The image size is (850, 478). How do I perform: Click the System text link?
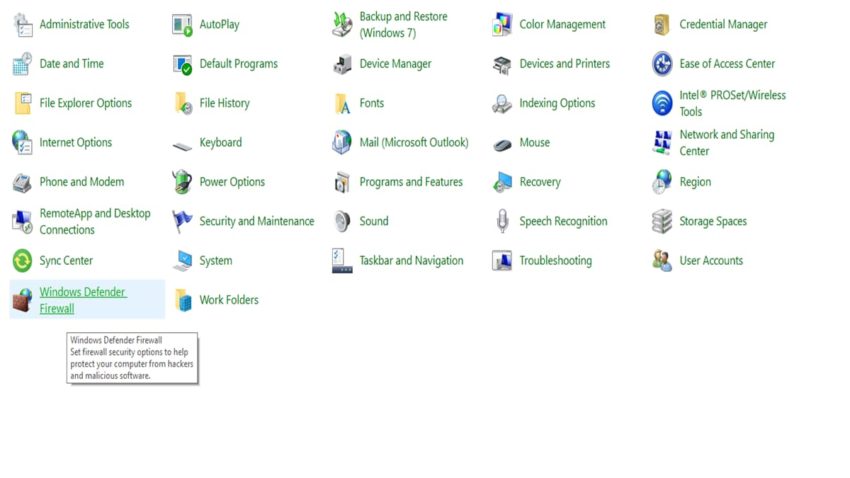pos(216,261)
